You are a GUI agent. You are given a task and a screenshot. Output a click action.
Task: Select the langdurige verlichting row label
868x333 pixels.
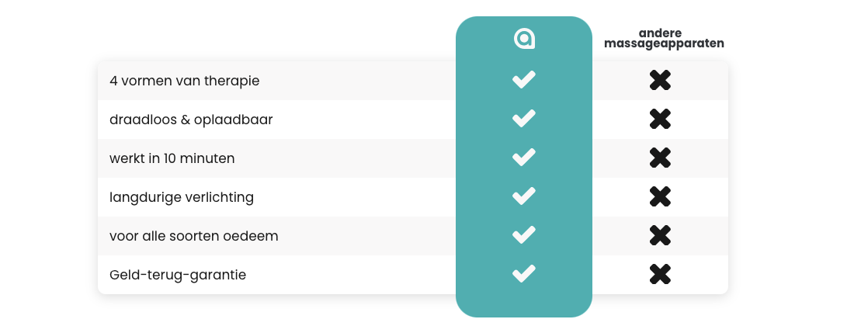(x=182, y=197)
